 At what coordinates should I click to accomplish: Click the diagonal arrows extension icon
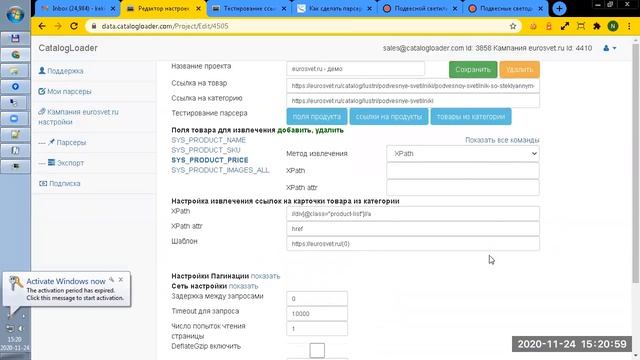point(565,26)
